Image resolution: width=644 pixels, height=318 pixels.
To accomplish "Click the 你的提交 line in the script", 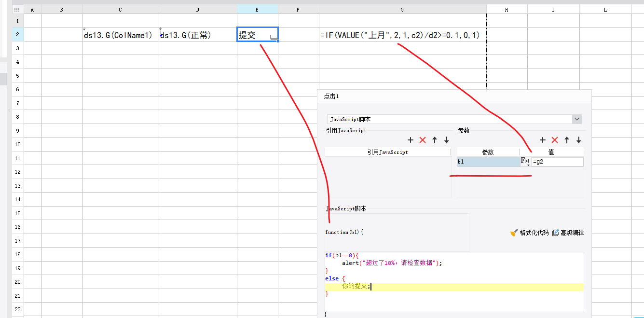I will coord(356,286).
